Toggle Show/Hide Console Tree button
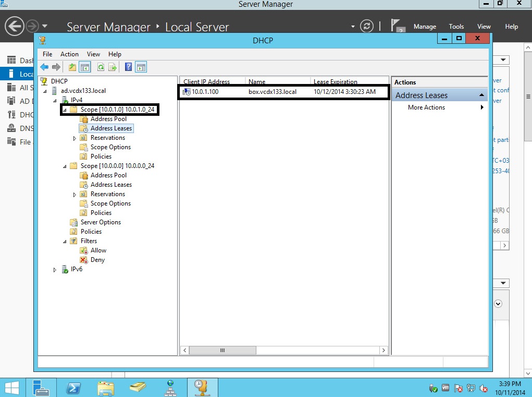This screenshot has height=397, width=532. tap(85, 67)
